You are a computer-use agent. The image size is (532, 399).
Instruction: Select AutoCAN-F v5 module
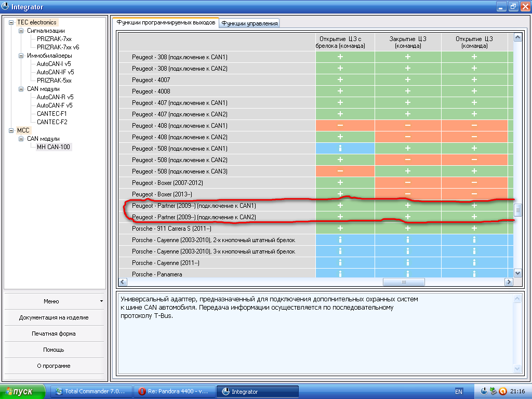click(x=54, y=105)
